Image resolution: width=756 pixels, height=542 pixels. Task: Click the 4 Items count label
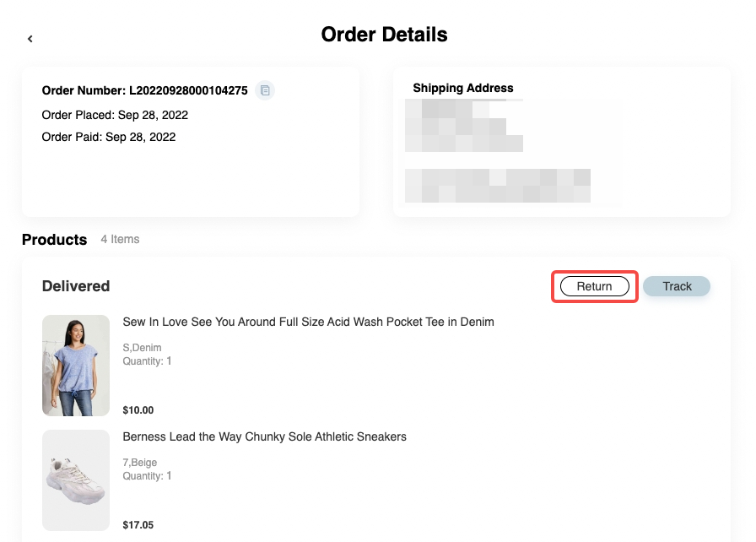pos(120,240)
